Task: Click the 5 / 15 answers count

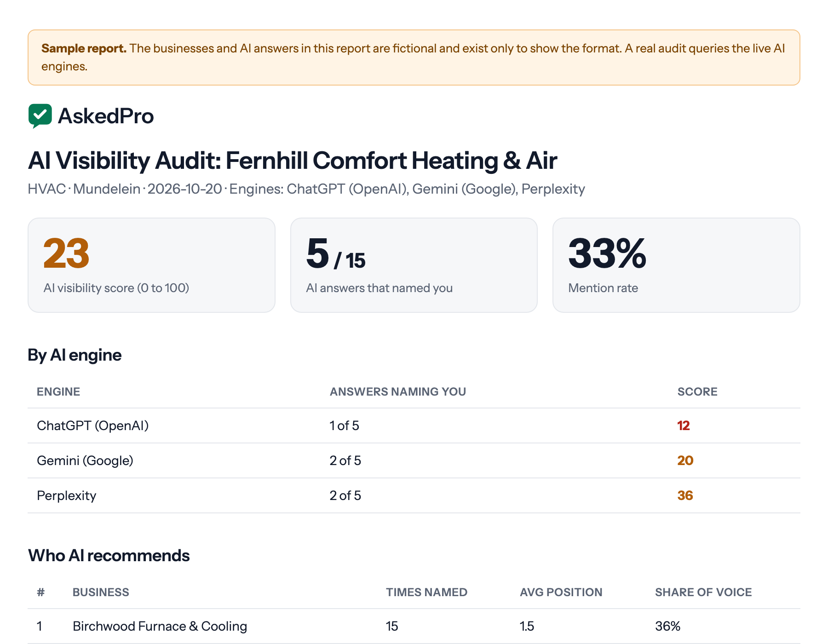Action: (336, 253)
